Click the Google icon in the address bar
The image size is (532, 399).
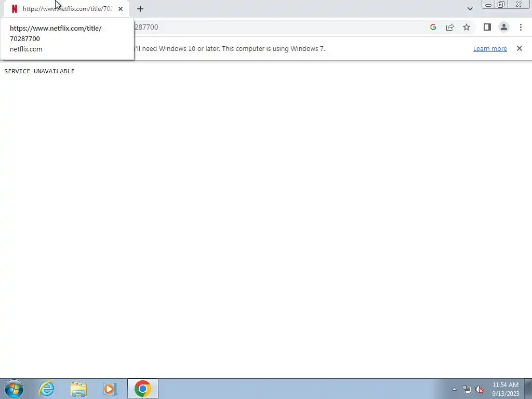pyautogui.click(x=433, y=27)
